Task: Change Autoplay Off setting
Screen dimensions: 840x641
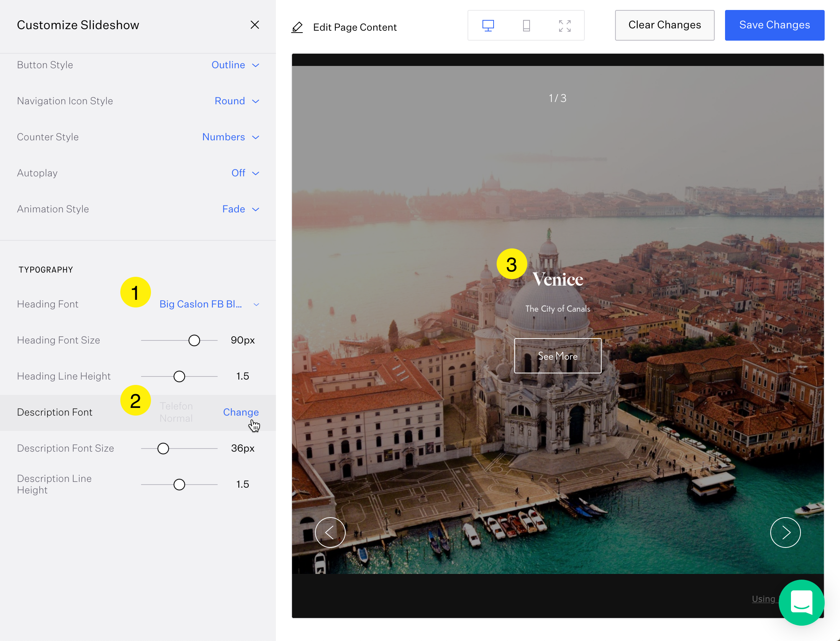Action: (x=245, y=173)
